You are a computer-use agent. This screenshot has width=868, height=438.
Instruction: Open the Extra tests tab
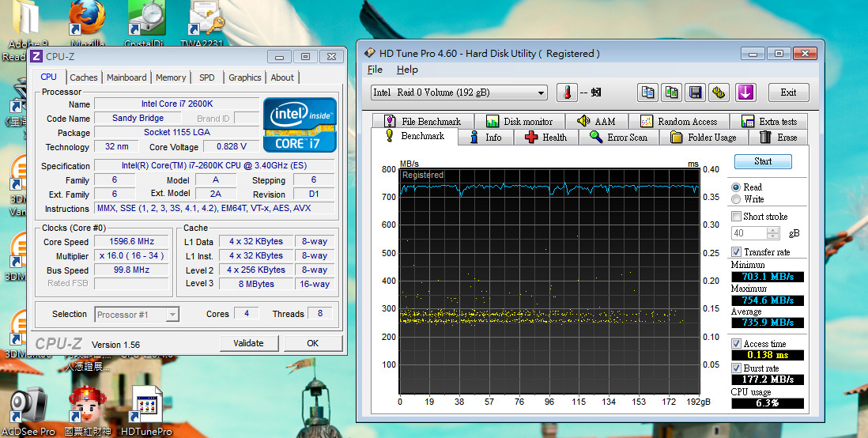pyautogui.click(x=769, y=121)
